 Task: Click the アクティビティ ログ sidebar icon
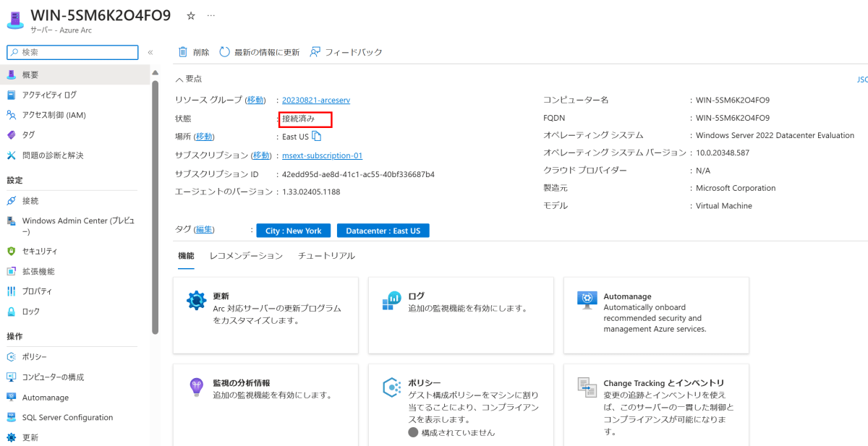(11, 95)
